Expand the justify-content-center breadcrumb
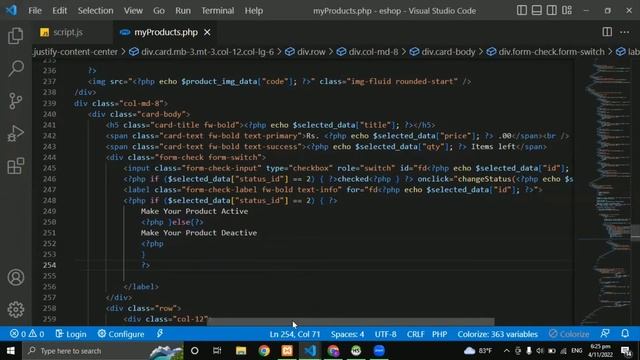Viewport: 640px width, 360px height. [x=76, y=52]
